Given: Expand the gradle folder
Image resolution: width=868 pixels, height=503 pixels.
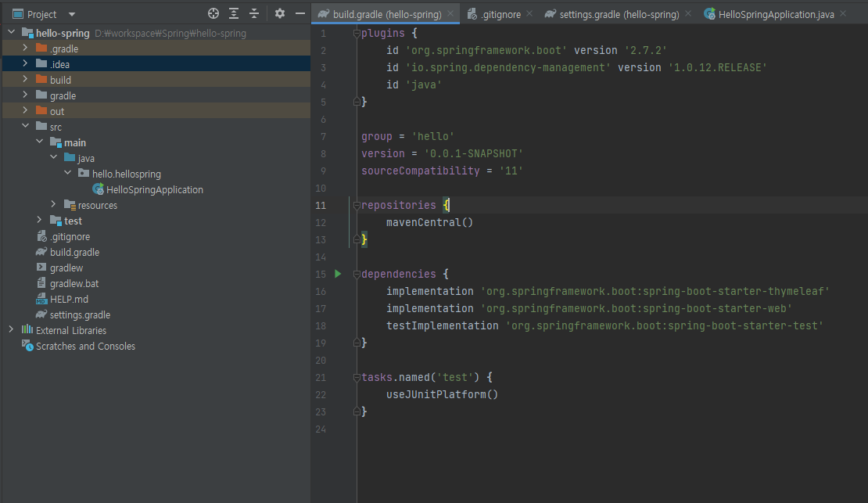Looking at the screenshot, I should click(25, 95).
